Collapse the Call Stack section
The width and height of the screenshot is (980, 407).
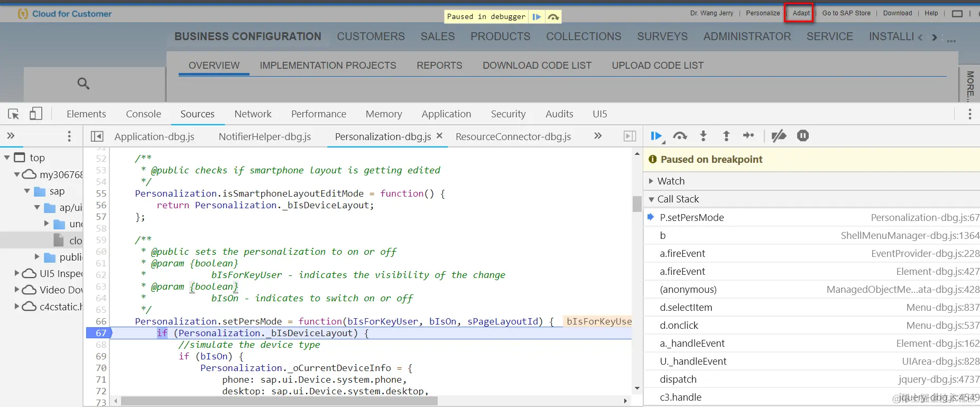tap(651, 199)
